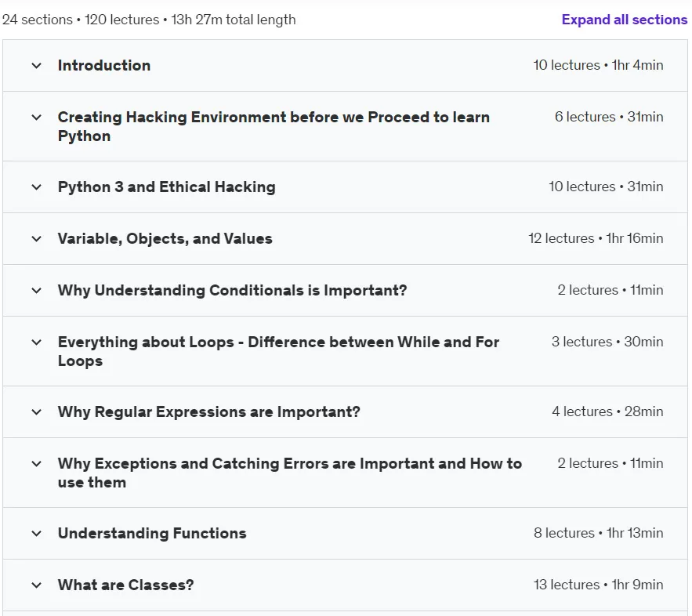The width and height of the screenshot is (692, 616).
Task: Select Why Regular Expressions are Important? title
Action: 208,412
